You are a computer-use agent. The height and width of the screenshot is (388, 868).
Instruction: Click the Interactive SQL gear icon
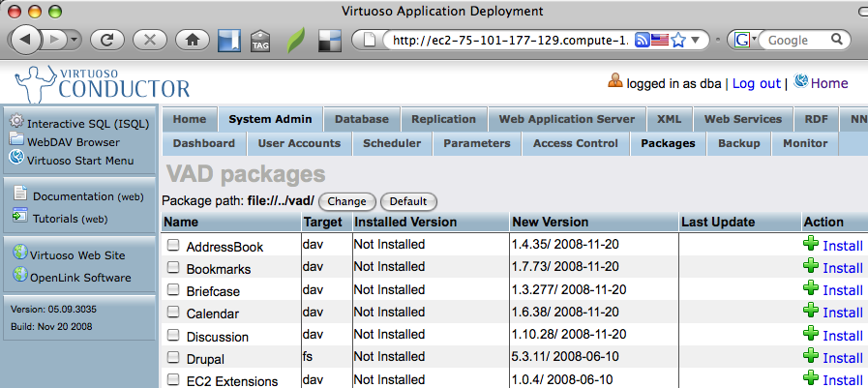(16, 122)
